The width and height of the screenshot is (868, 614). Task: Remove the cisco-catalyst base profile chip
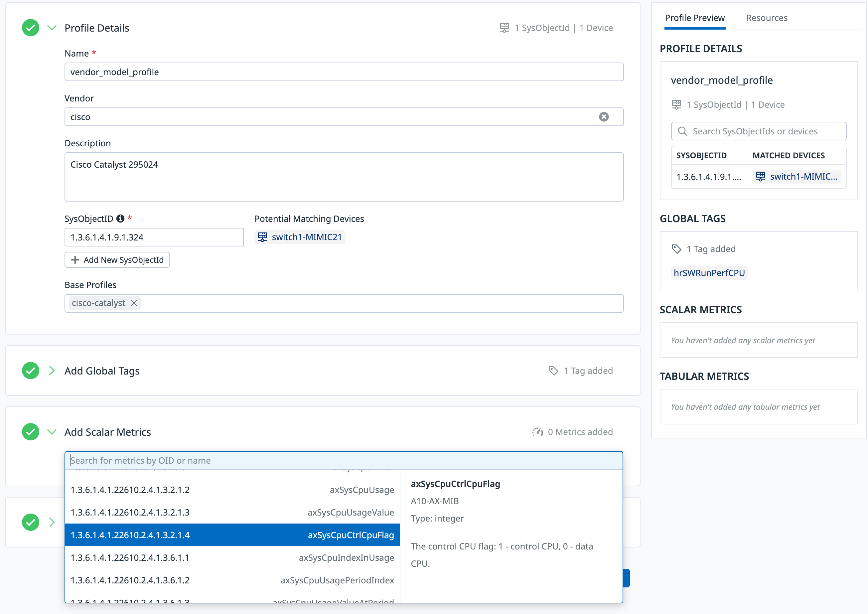(134, 303)
